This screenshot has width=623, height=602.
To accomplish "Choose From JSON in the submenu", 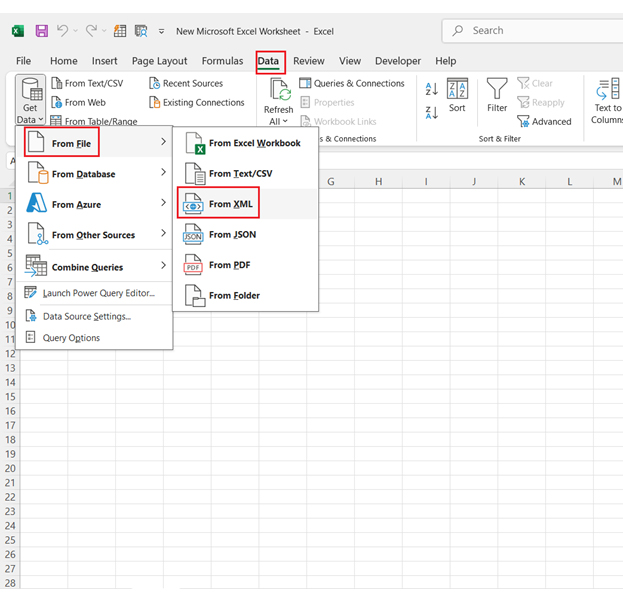I will pyautogui.click(x=246, y=234).
